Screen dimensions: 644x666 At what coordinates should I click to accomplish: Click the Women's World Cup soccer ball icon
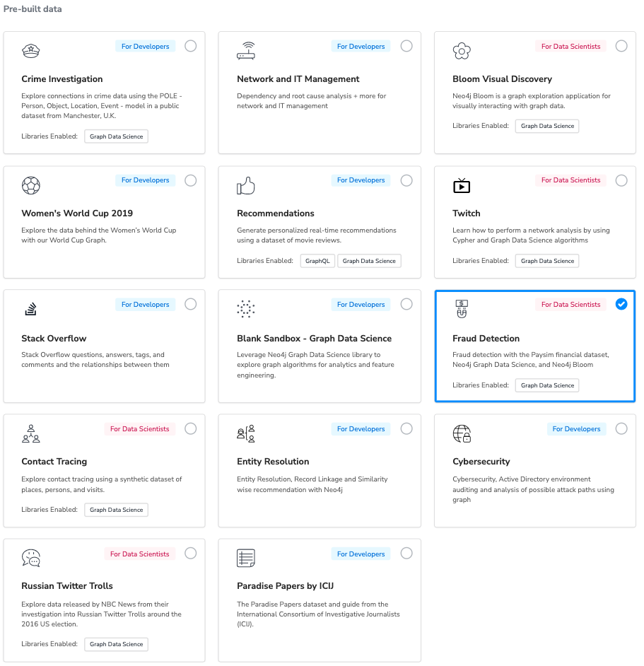(x=30, y=185)
